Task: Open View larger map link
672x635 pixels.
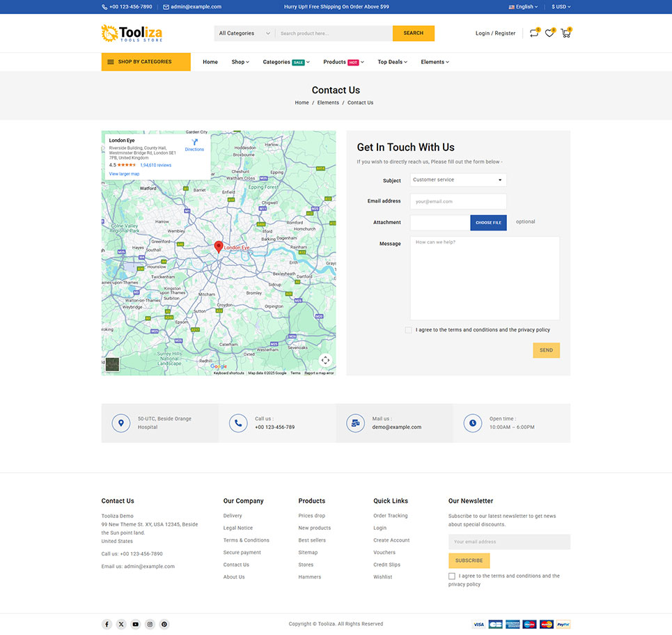Action: pos(124,174)
